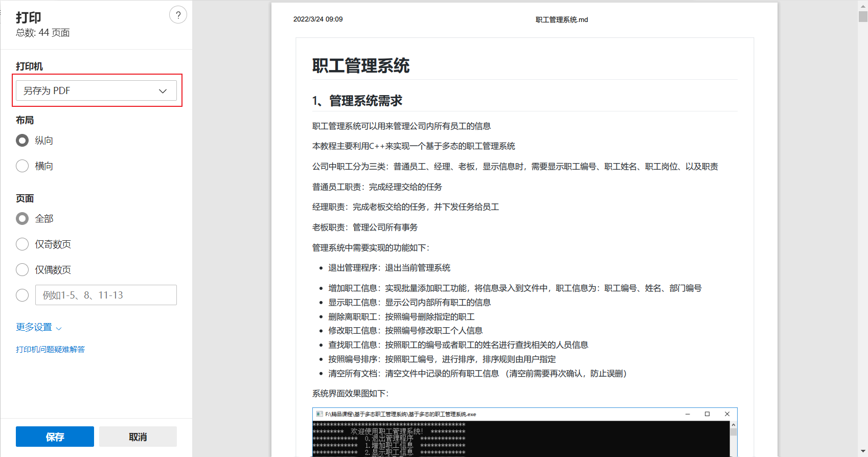Click the date stamp 2022/3/24 09:09
This screenshot has width=868, height=457.
(x=318, y=19)
